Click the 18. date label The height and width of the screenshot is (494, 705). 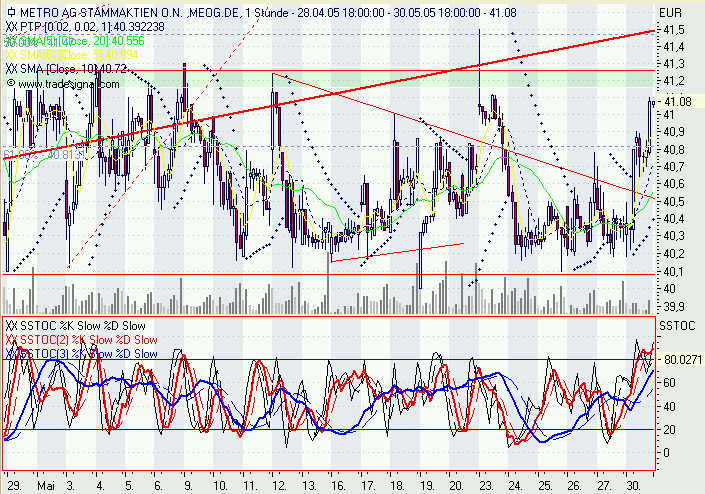point(397,486)
